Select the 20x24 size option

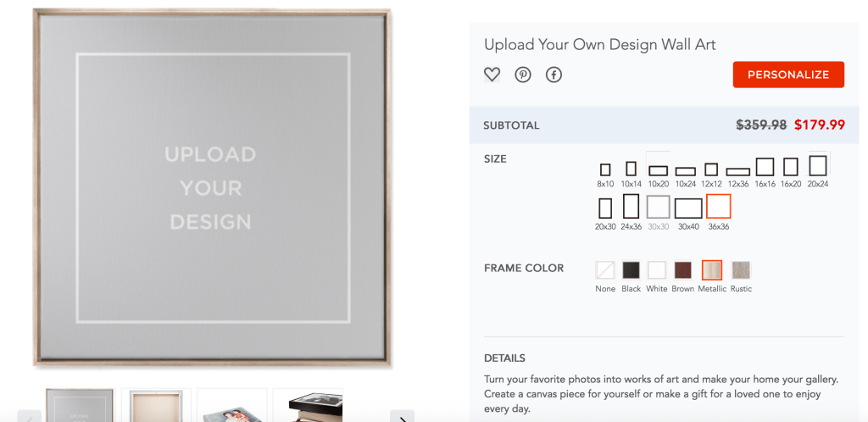point(818,166)
